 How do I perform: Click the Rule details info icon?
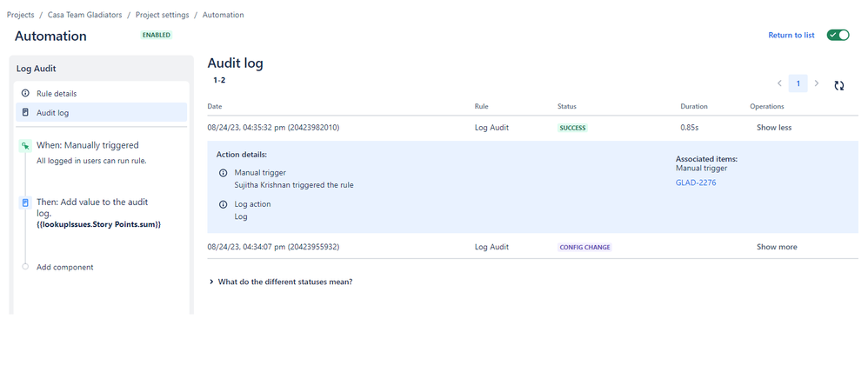tap(25, 93)
